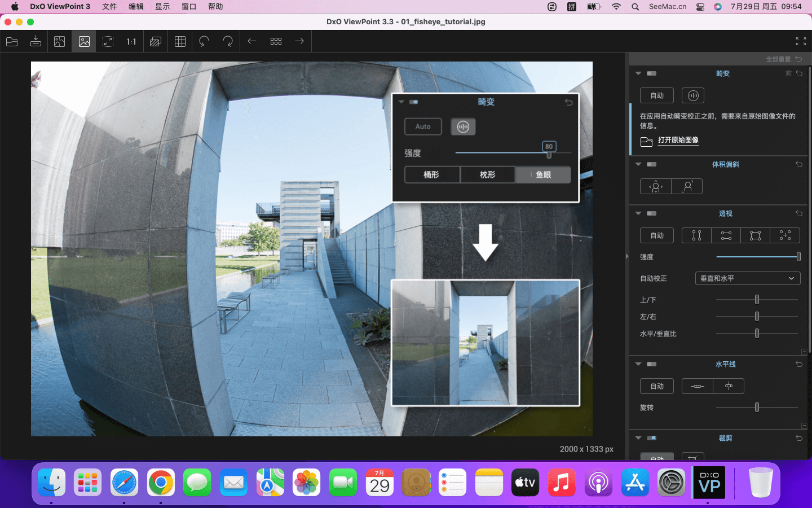
Task: Toggle the 裁剪 crop switch
Action: pos(651,438)
